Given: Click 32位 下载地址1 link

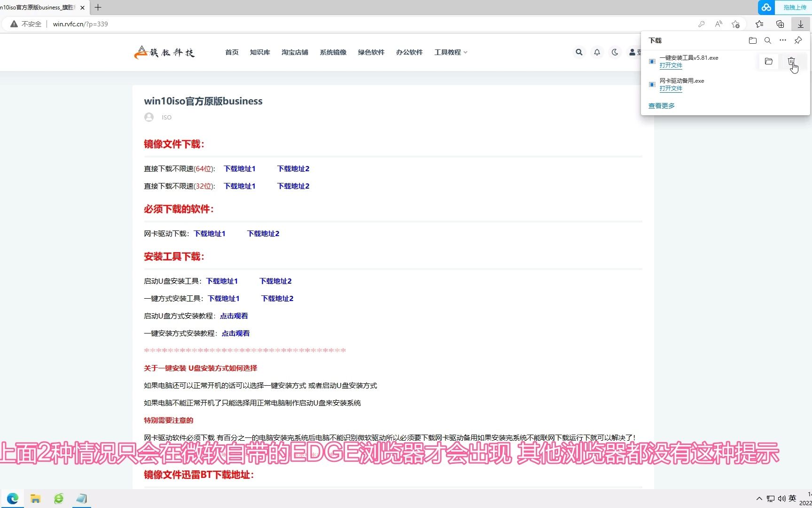Looking at the screenshot, I should click(240, 186).
